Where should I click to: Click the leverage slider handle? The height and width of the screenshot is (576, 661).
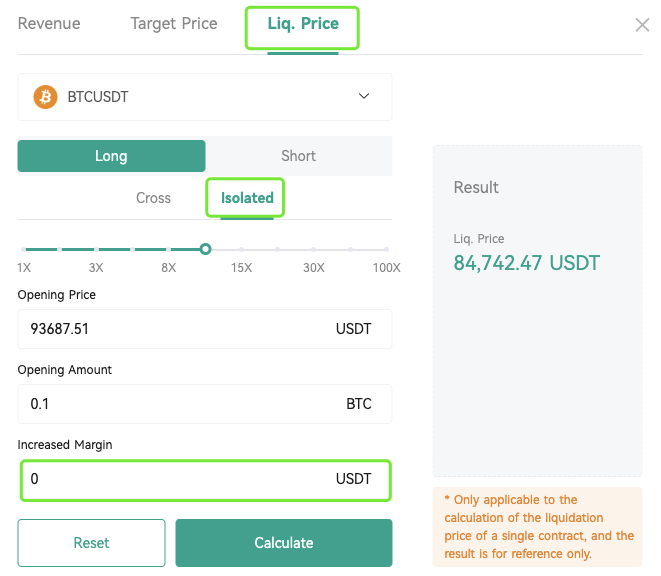(205, 249)
